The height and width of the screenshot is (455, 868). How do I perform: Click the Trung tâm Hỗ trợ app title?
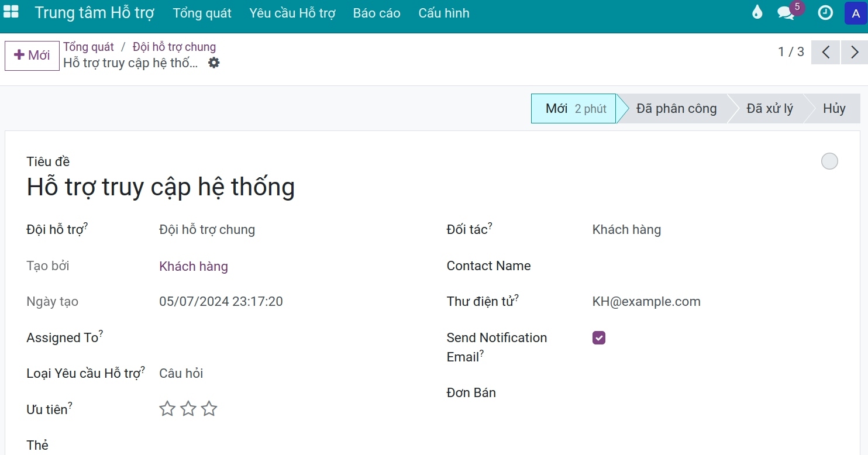coord(94,13)
